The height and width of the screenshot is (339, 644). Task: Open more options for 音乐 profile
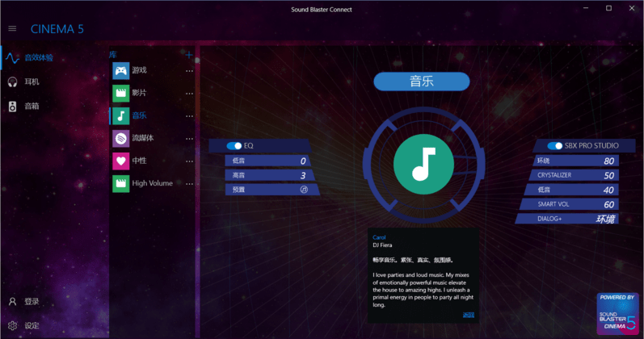click(189, 116)
